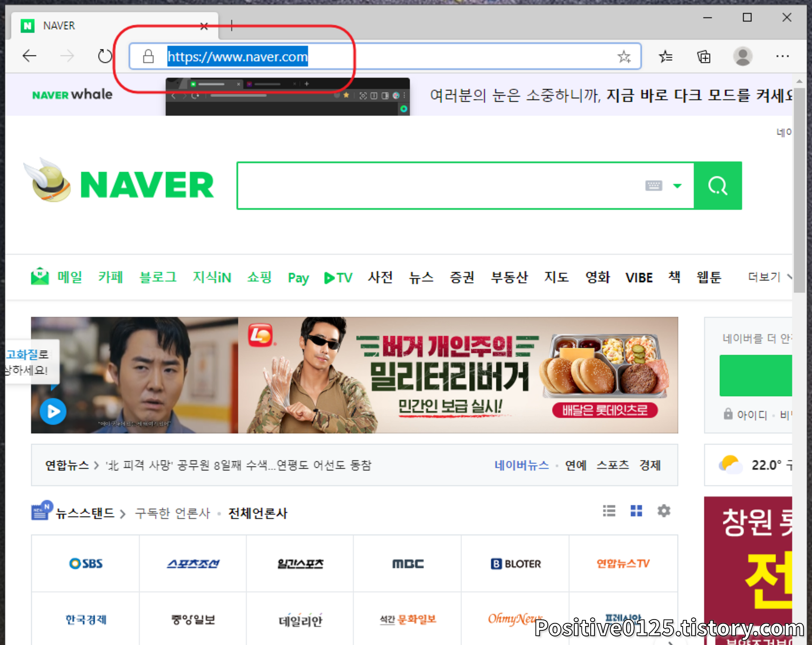Viewport: 812px width, 645px height.
Task: Click the mail envelope icon
Action: [40, 276]
